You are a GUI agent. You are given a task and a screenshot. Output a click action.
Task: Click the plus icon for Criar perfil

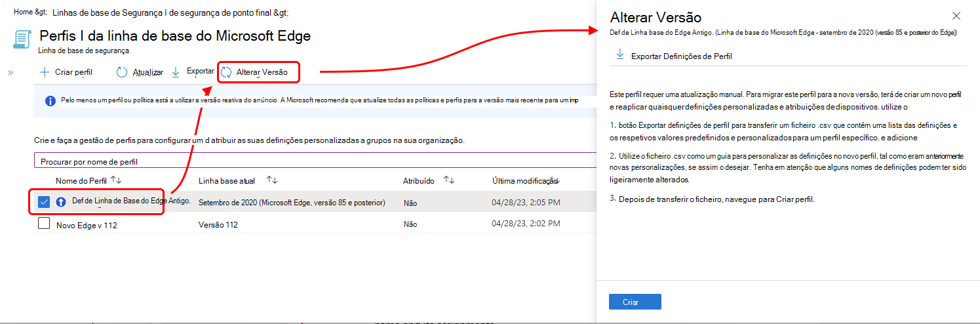click(x=44, y=72)
